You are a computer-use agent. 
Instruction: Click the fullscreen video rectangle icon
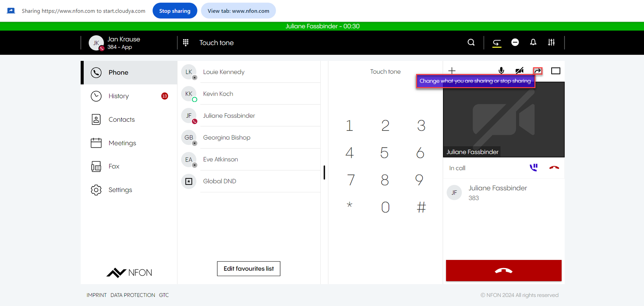555,71
